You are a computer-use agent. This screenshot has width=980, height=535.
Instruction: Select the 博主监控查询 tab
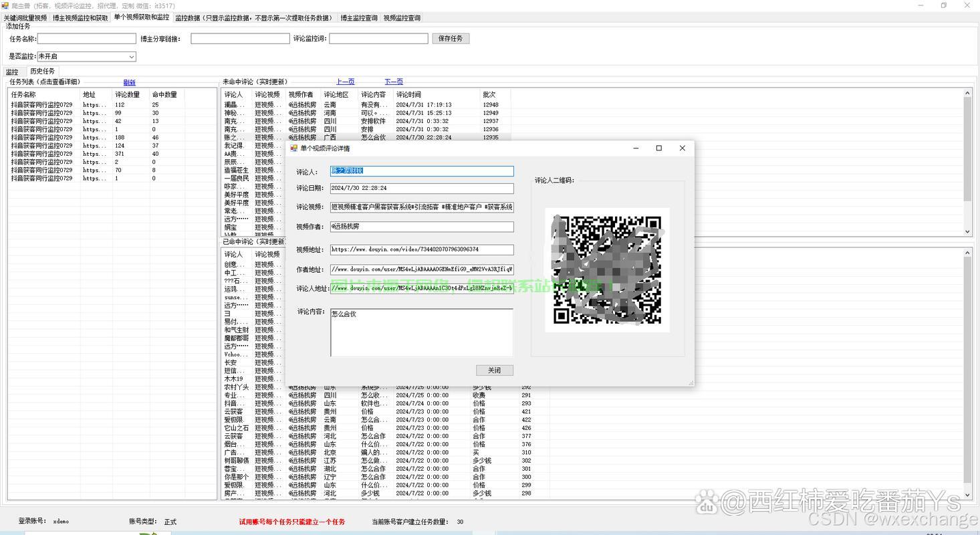(x=359, y=18)
